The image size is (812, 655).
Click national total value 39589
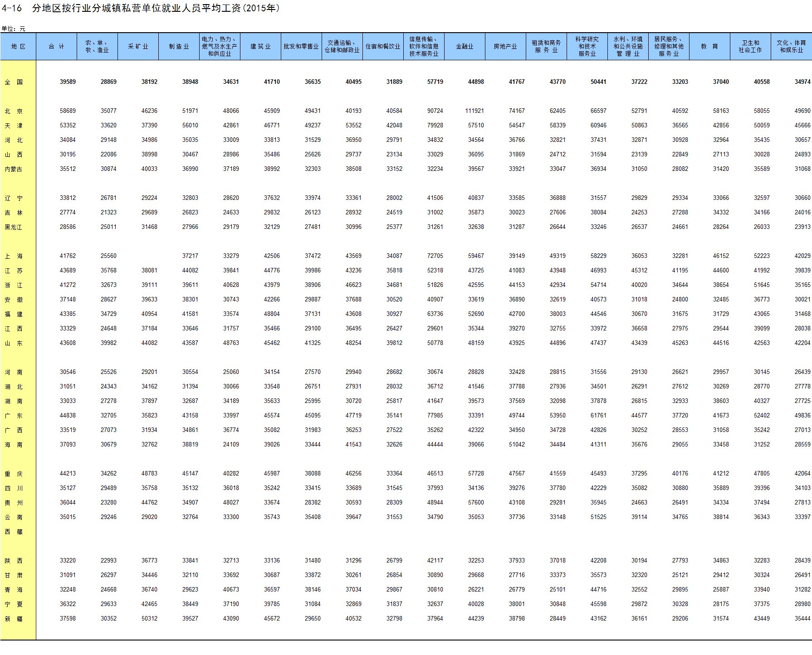tap(68, 82)
